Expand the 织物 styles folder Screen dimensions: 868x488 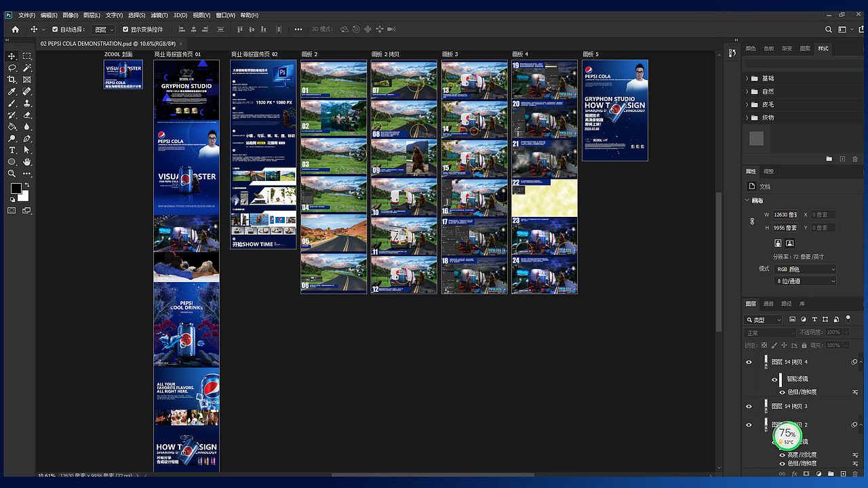pyautogui.click(x=747, y=117)
